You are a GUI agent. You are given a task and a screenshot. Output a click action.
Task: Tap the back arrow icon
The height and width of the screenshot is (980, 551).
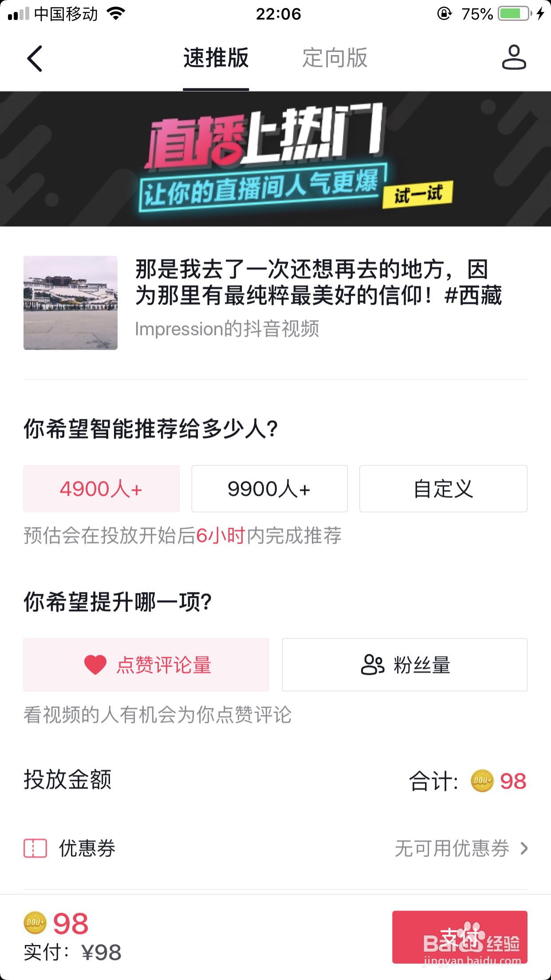point(35,59)
